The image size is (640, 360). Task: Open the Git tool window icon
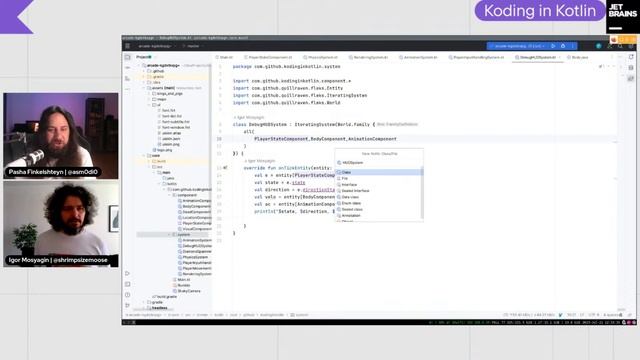[128, 305]
